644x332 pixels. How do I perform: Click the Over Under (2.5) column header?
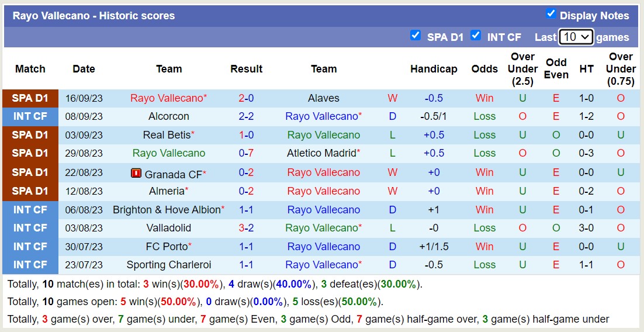tap(522, 69)
